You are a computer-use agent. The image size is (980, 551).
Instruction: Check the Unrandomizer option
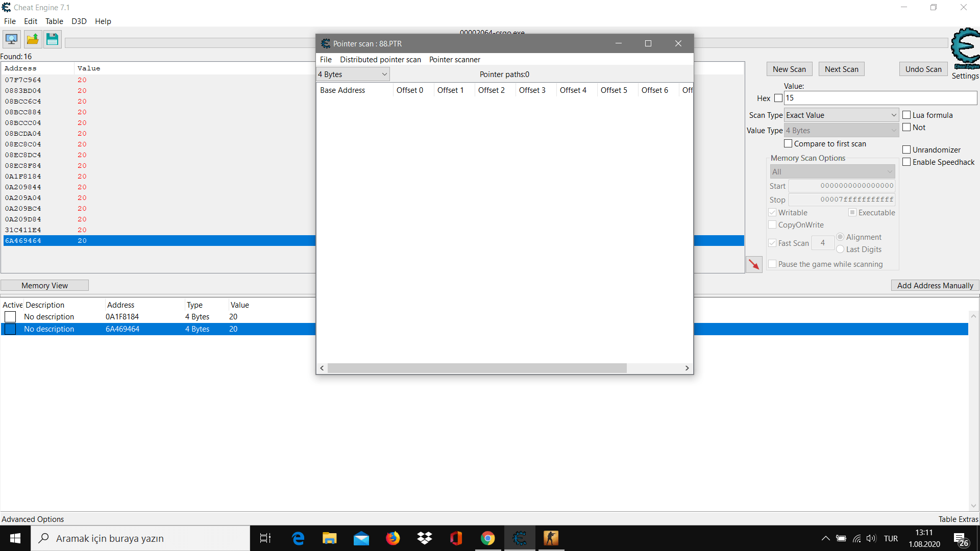[906, 150]
